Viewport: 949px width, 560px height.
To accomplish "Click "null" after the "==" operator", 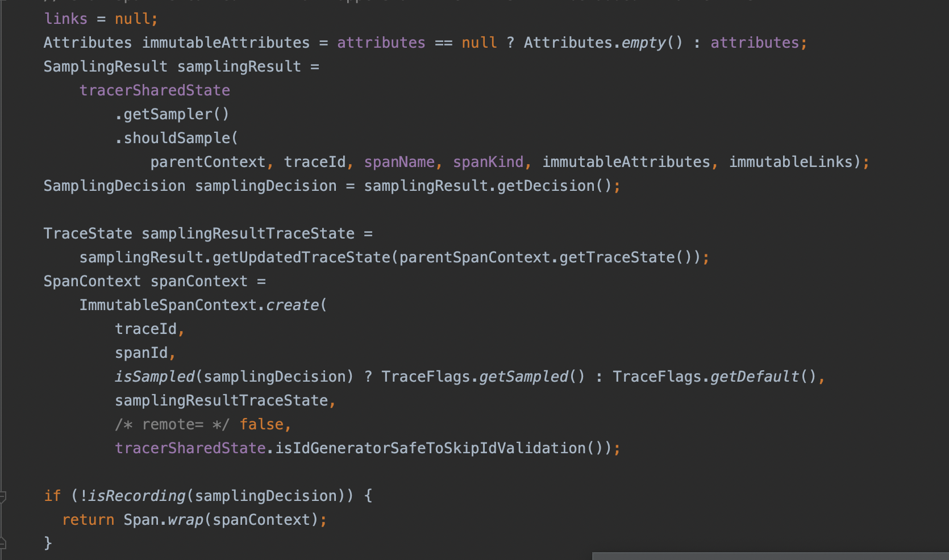I will (479, 43).
